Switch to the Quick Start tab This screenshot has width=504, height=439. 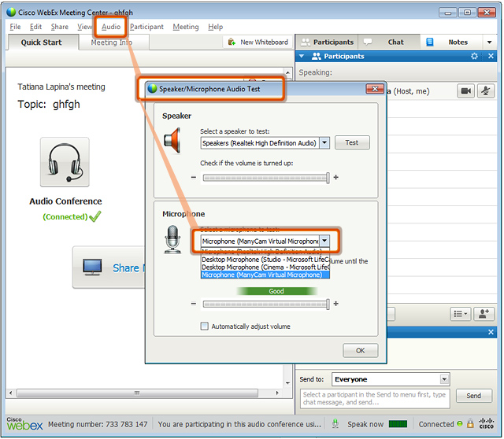point(42,42)
